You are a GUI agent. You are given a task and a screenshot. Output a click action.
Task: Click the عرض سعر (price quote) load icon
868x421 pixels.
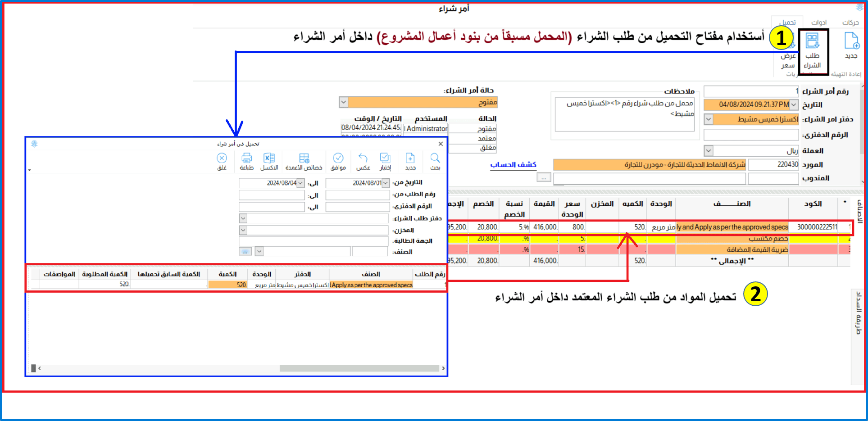pyautogui.click(x=789, y=50)
